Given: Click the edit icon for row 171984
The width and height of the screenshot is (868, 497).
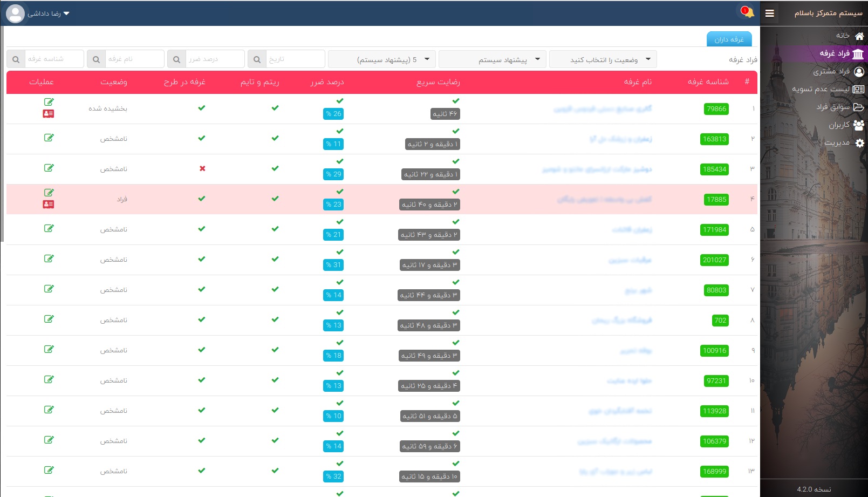Looking at the screenshot, I should (49, 228).
